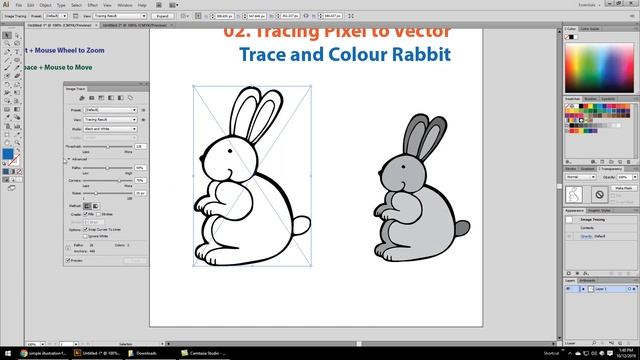Click the Low Color preset icon in Image Trace
Viewport: 640px width, 360px height.
[x=101, y=98]
